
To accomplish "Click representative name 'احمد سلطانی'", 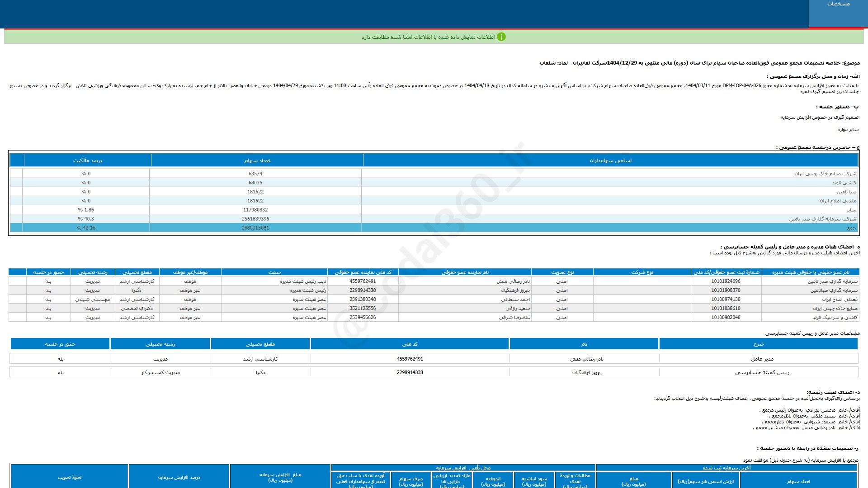I will pos(515,299).
